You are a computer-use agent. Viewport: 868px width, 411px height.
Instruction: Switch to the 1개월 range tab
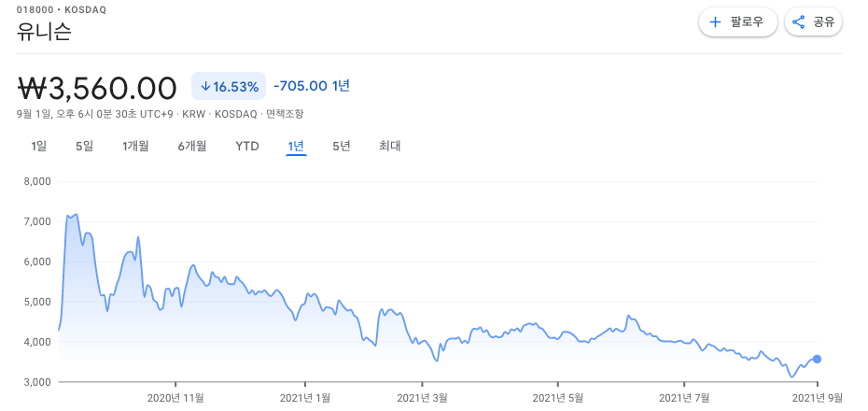click(x=135, y=147)
